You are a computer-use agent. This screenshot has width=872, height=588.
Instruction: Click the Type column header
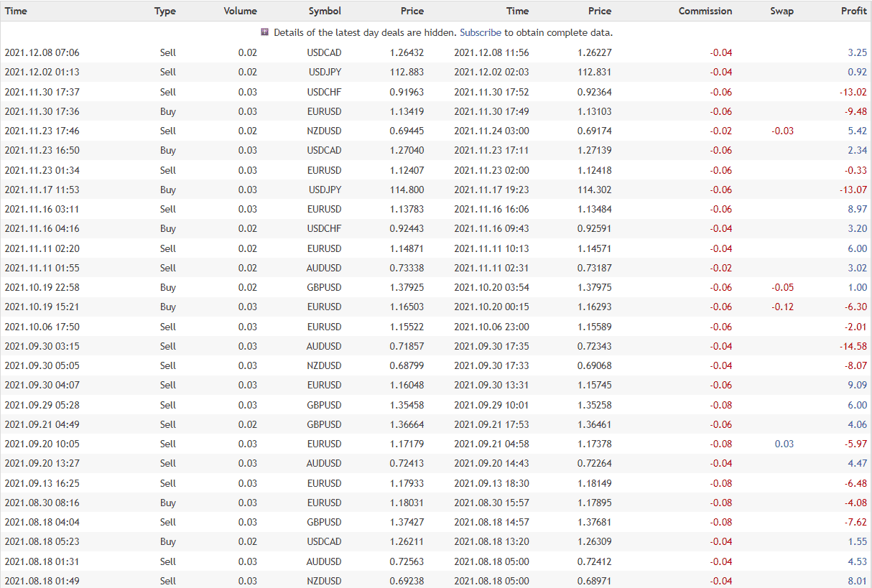tap(164, 11)
